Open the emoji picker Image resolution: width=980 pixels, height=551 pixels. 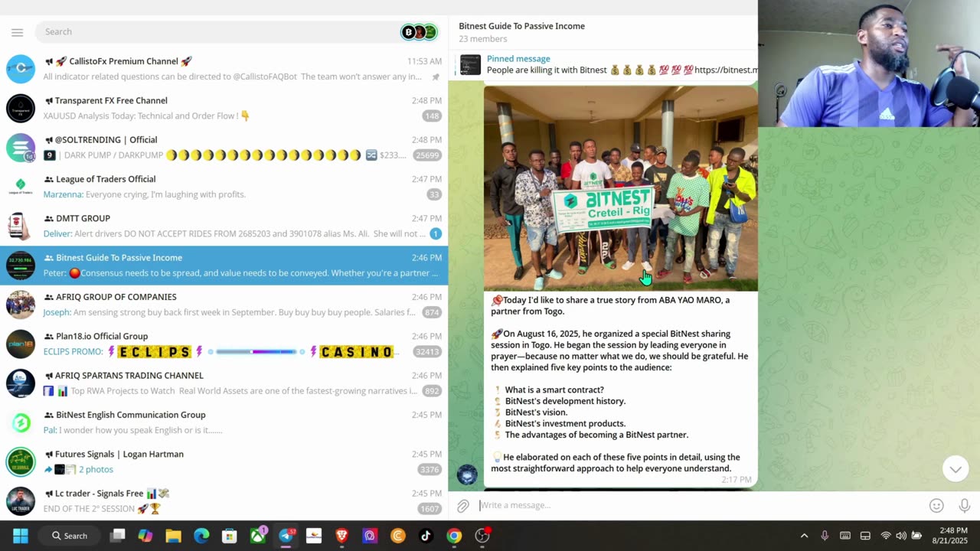click(x=936, y=506)
